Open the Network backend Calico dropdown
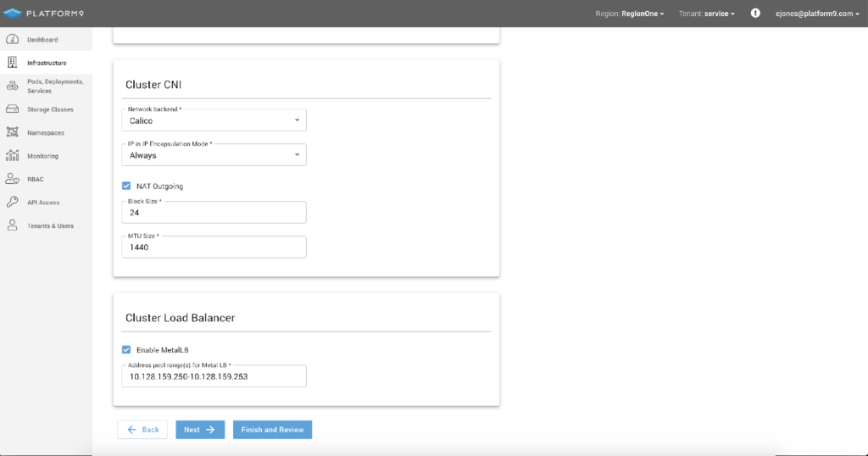 pyautogui.click(x=214, y=120)
